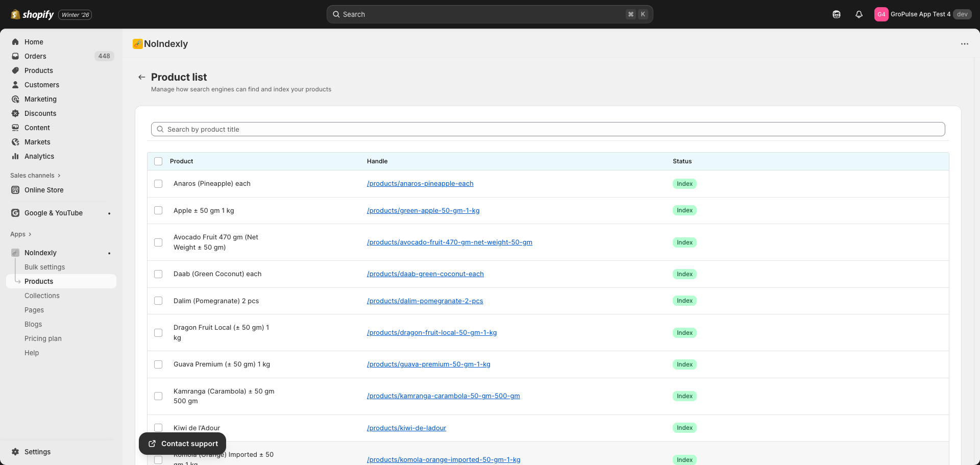
Task: Select the Orders icon in the sidebar
Action: click(x=15, y=56)
